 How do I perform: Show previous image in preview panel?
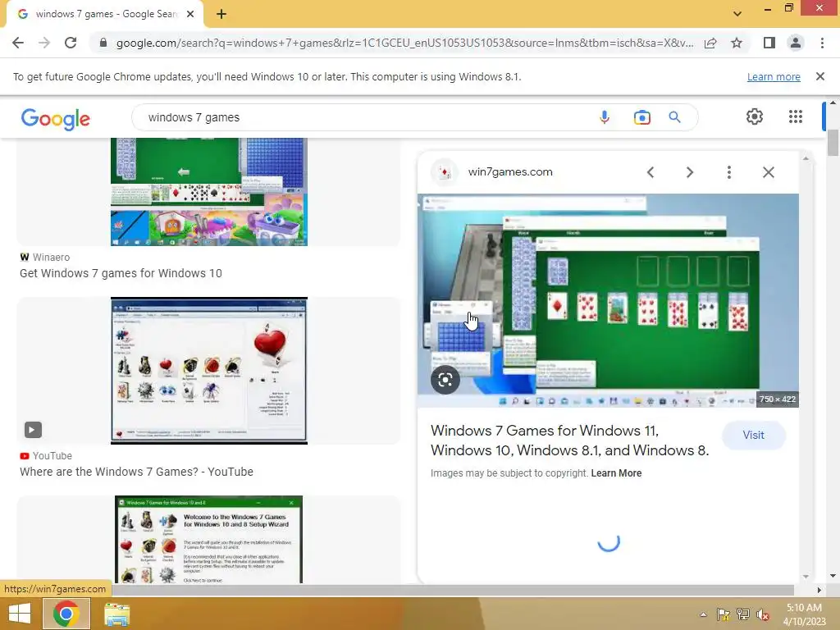(651, 172)
